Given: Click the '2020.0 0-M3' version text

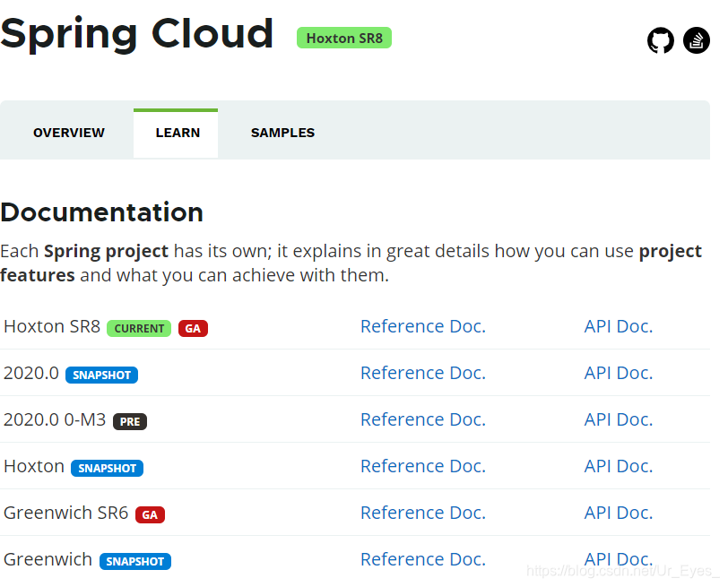Looking at the screenshot, I should pos(55,419).
